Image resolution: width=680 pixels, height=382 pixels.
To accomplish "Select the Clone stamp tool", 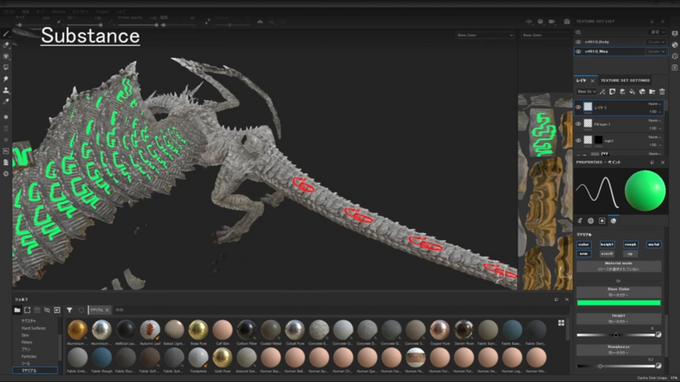I will (x=6, y=90).
